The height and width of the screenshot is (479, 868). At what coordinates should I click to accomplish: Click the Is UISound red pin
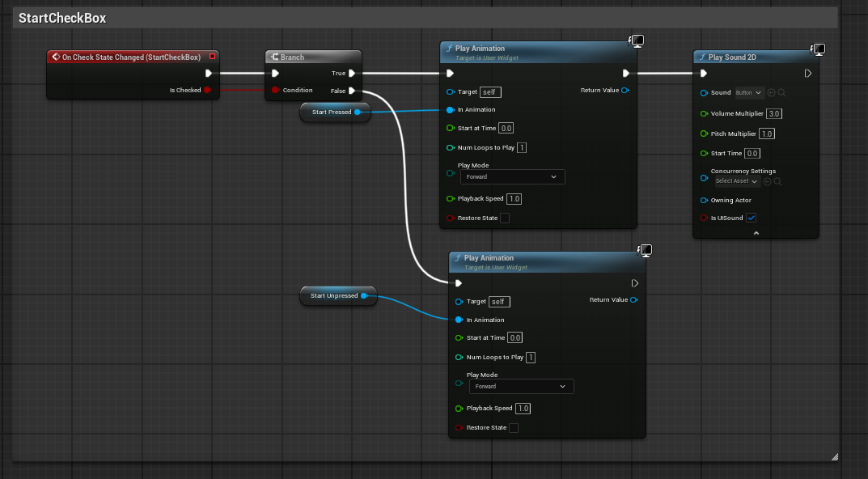tap(704, 218)
